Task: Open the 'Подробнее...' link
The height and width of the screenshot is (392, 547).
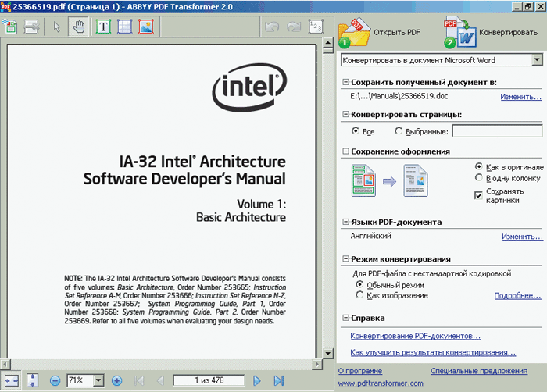Action: [517, 296]
